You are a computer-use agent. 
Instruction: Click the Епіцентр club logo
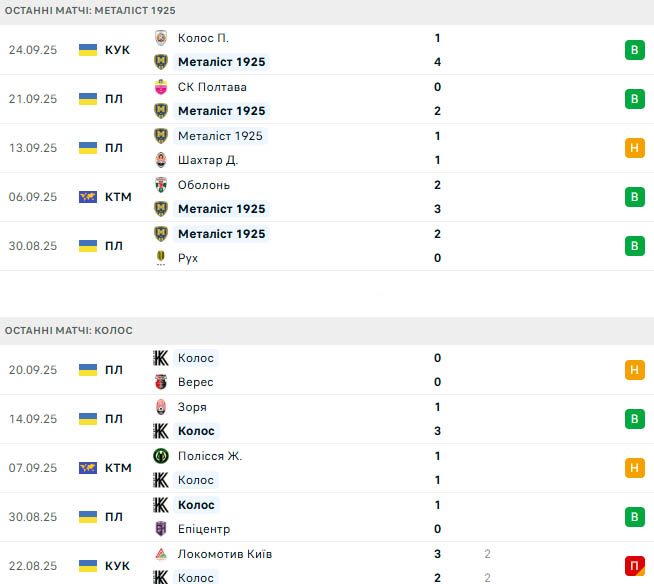click(x=160, y=529)
